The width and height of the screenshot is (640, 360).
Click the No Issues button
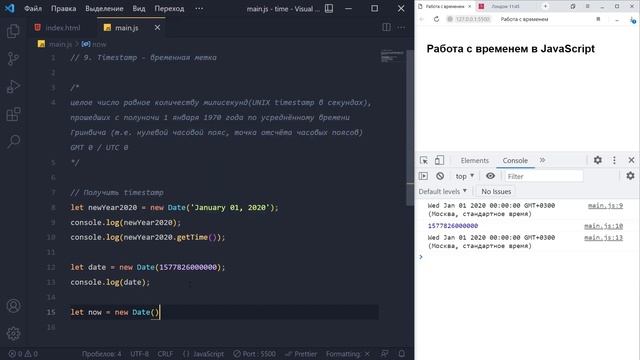point(496,191)
